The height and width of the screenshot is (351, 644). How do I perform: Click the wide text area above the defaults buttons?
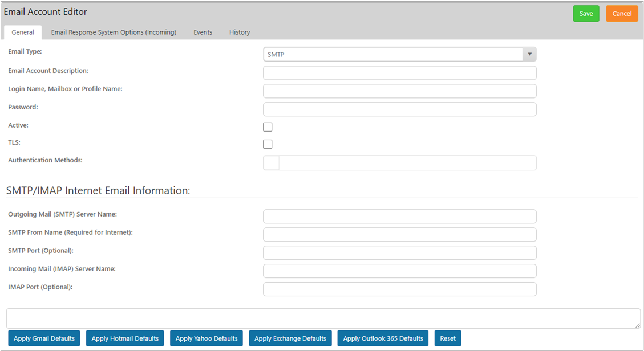point(323,319)
